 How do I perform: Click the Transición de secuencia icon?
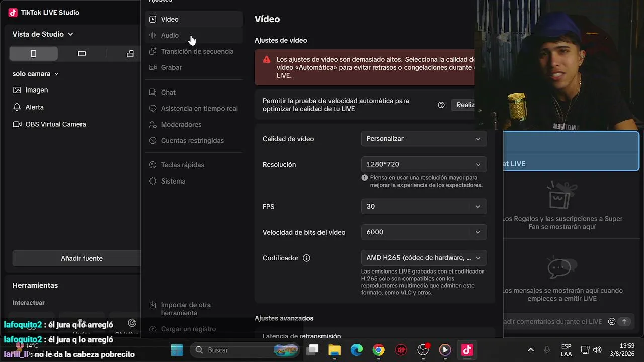point(153,51)
